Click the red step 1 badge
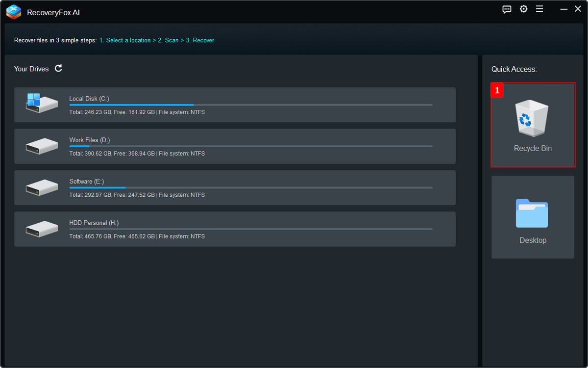Screen dimensions: 588x368 tap(497, 91)
